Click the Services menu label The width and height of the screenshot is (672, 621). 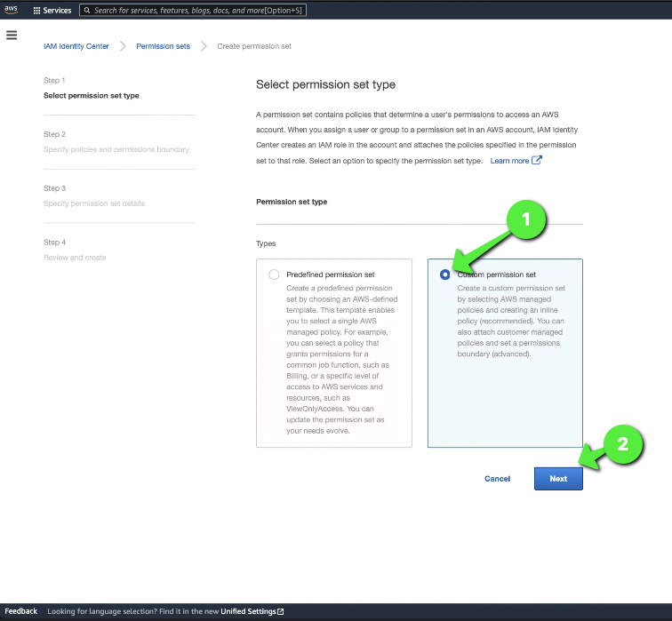click(57, 11)
